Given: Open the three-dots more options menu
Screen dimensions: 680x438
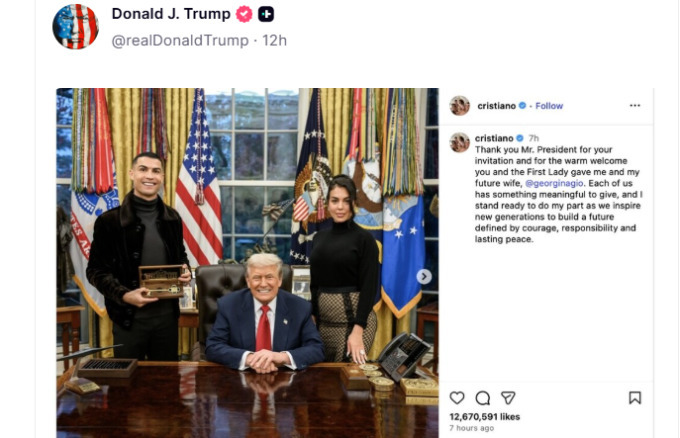Looking at the screenshot, I should [x=635, y=105].
